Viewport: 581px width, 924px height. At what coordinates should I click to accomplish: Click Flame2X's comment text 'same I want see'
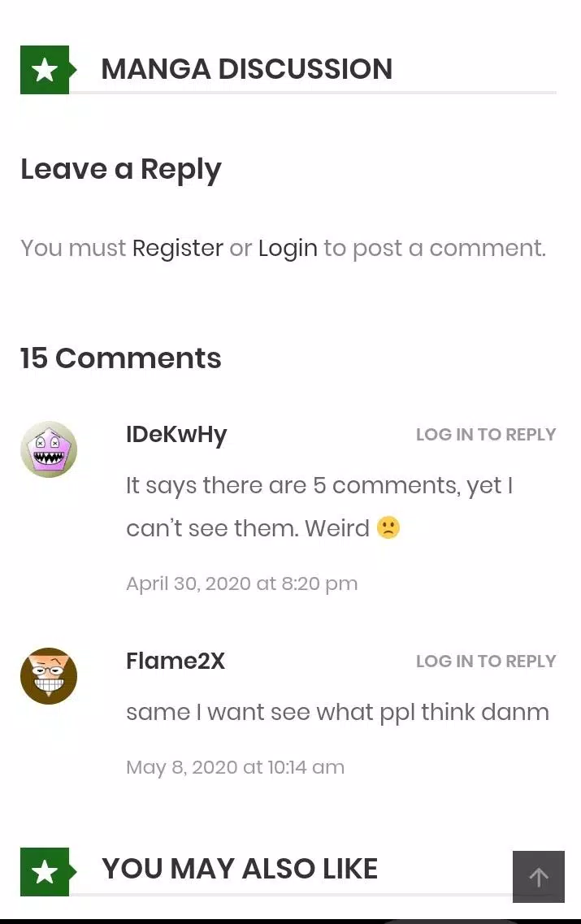[x=338, y=713]
